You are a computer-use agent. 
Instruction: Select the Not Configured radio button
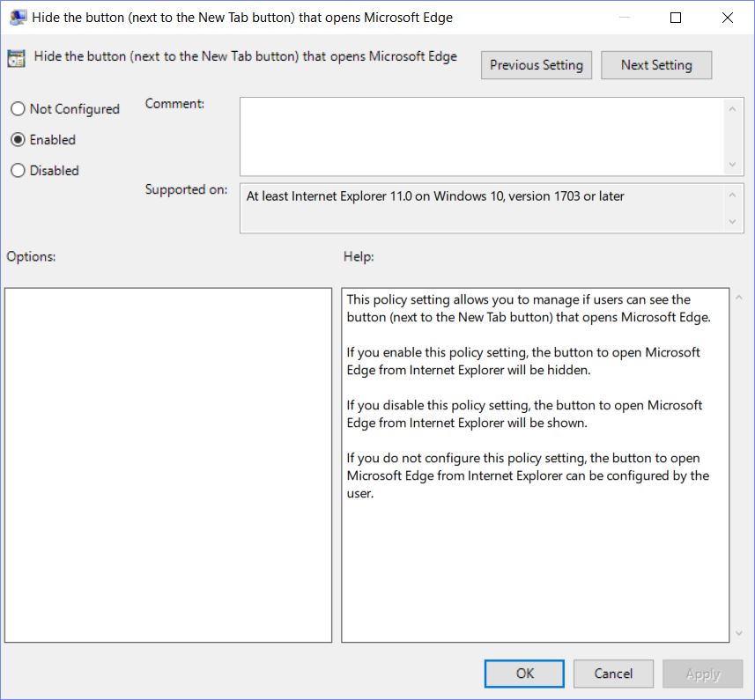pos(65,108)
